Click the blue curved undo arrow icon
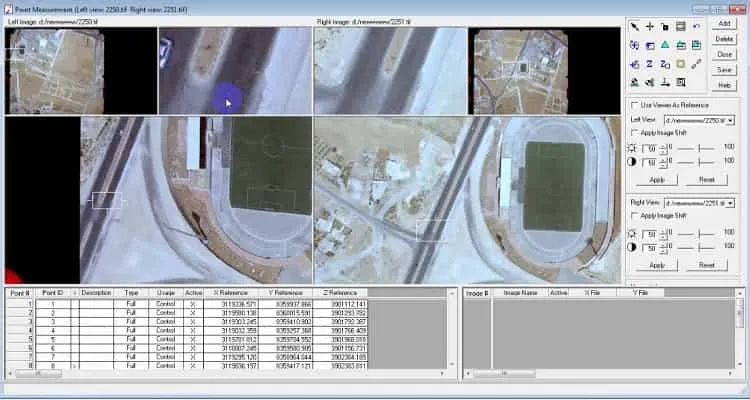 [x=696, y=27]
